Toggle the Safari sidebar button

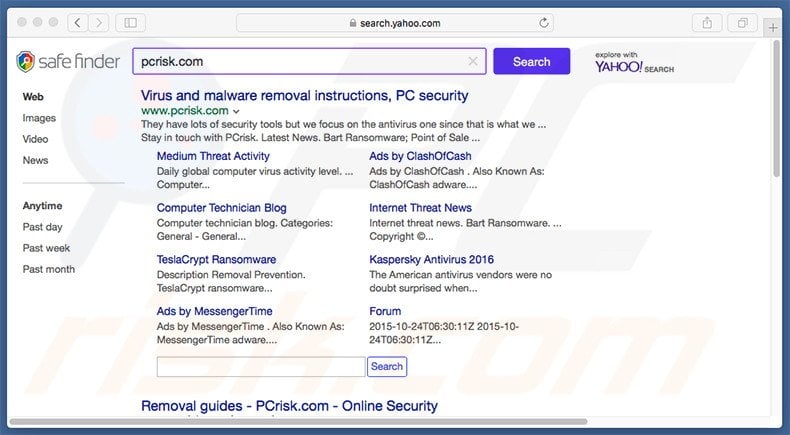130,23
